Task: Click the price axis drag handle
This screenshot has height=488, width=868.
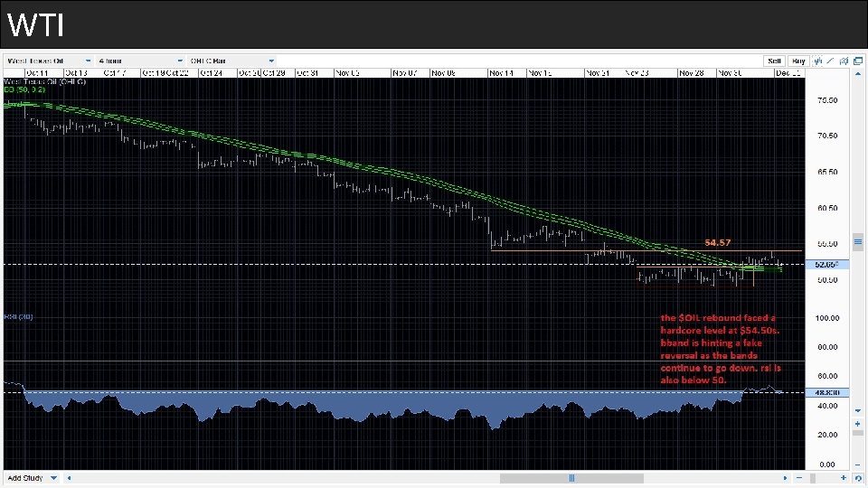Action: 858,242
